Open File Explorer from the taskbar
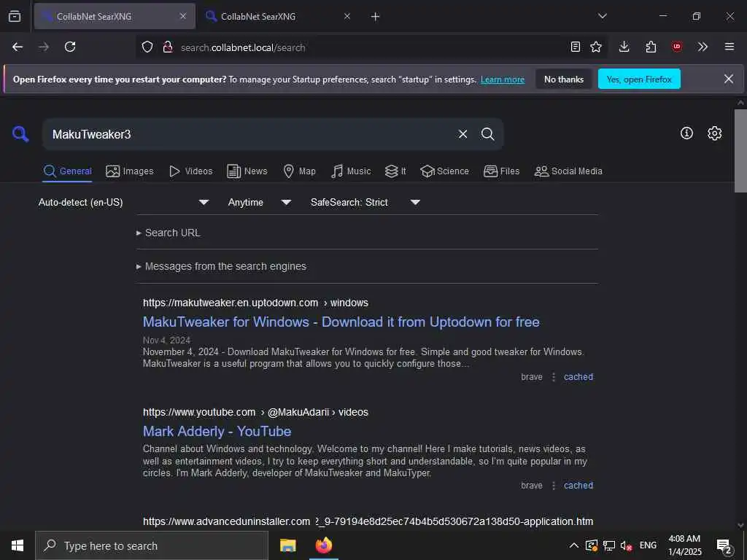The width and height of the screenshot is (747, 560). [x=287, y=545]
